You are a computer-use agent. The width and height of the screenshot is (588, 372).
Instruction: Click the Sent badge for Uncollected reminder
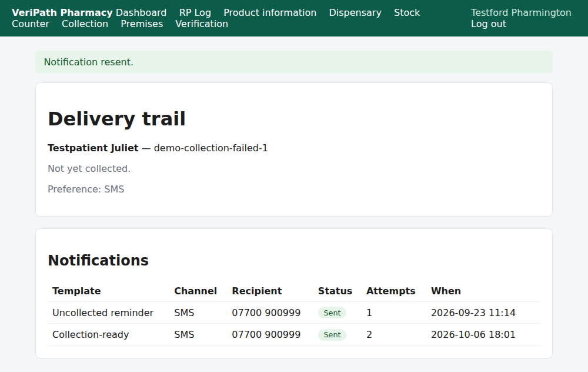[x=332, y=313]
